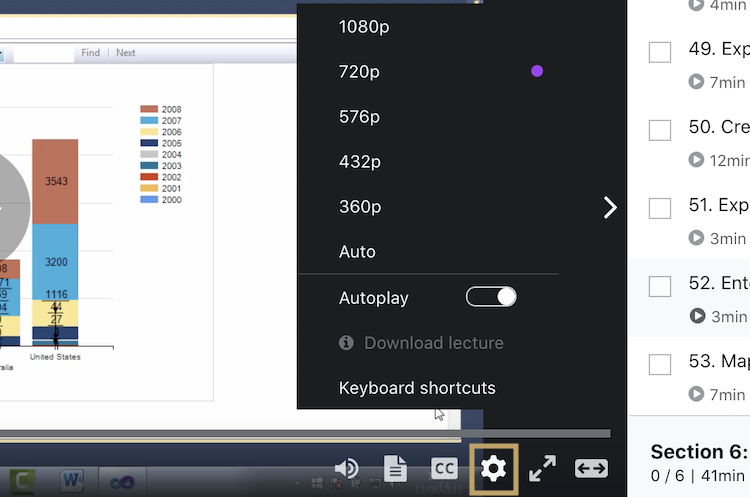Open Keyboard shortcuts
The image size is (750, 497).
click(x=417, y=388)
